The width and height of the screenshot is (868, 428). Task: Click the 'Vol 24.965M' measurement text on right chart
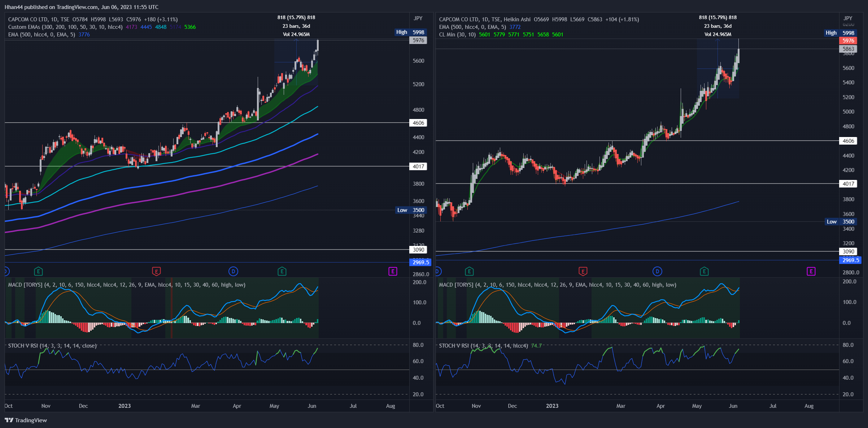[x=718, y=35]
